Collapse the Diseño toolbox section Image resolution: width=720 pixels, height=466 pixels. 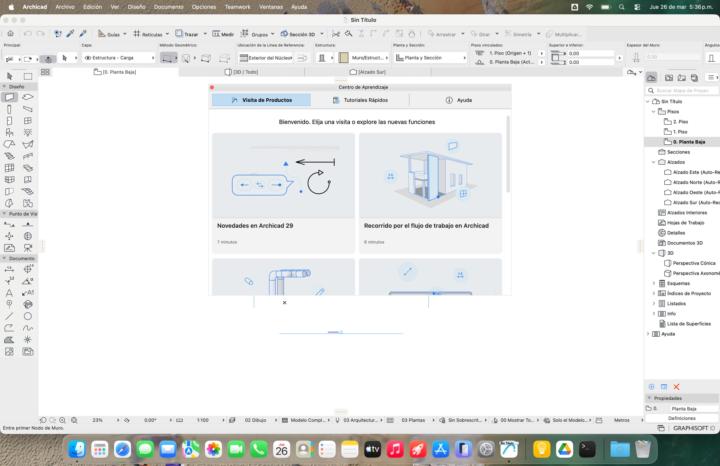click(x=5, y=86)
